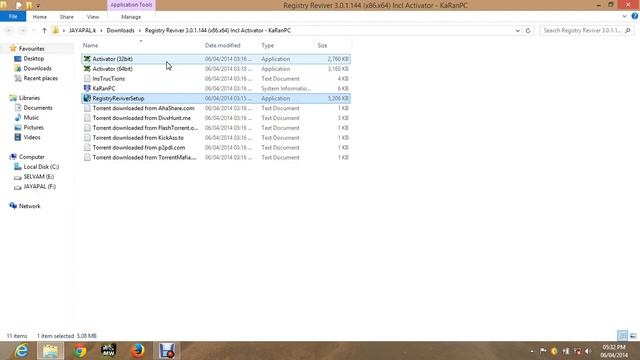Open Local Disk (C:)
The width and height of the screenshot is (640, 360).
click(x=41, y=167)
